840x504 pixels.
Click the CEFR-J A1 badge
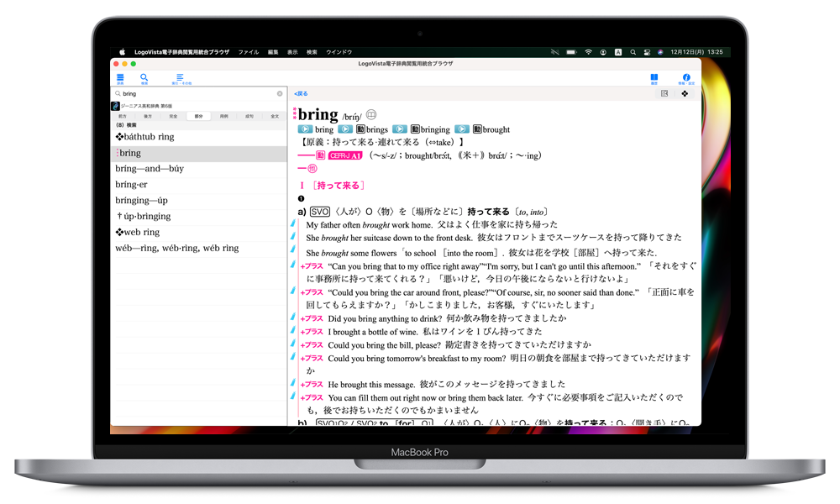click(x=345, y=155)
